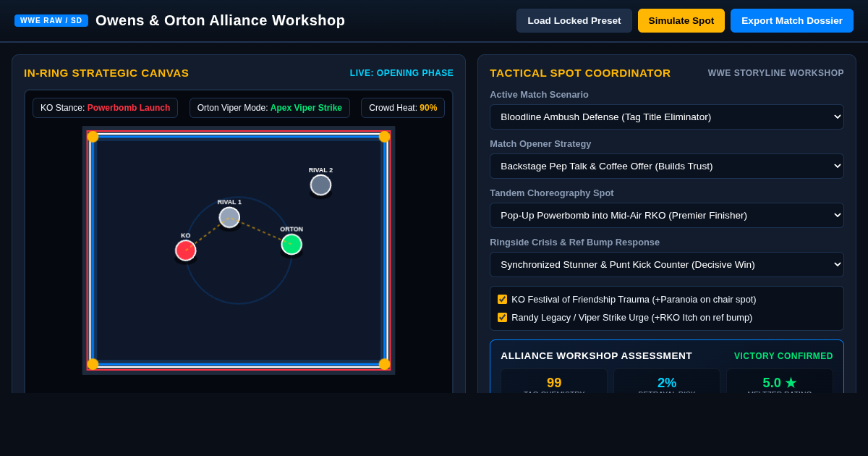This screenshot has width=868, height=456.
Task: Click the 2% betrayal risk value
Action: pyautogui.click(x=667, y=383)
